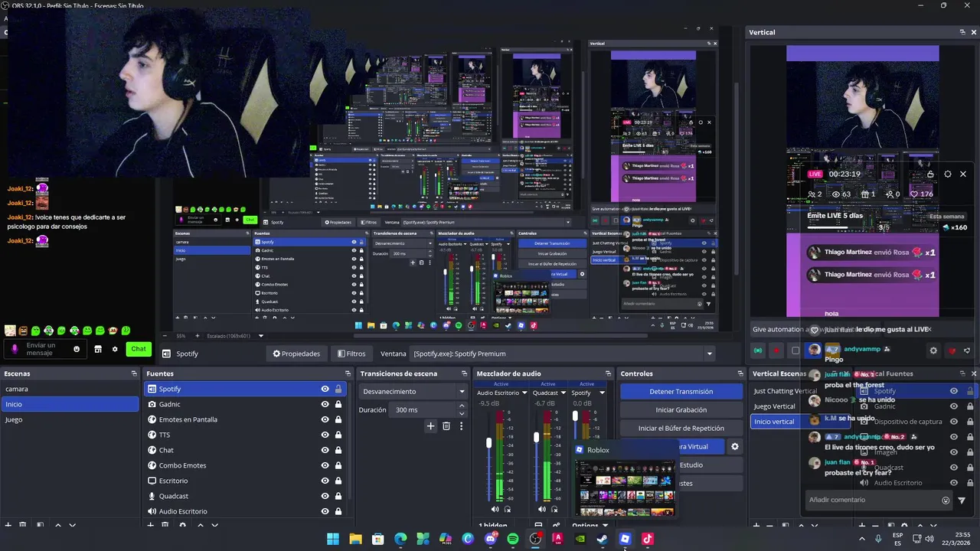
Task: Hide Emotes en Pantalla source
Action: 325,419
